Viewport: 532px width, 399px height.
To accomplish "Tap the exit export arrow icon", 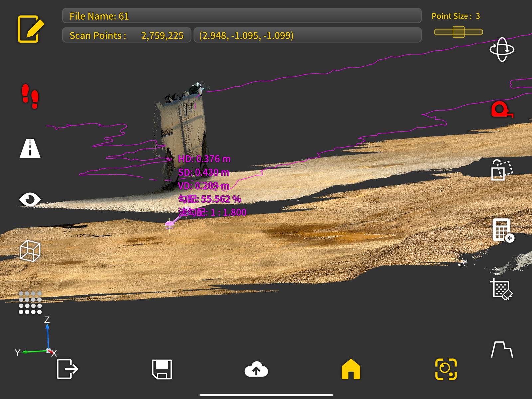I will click(x=67, y=369).
